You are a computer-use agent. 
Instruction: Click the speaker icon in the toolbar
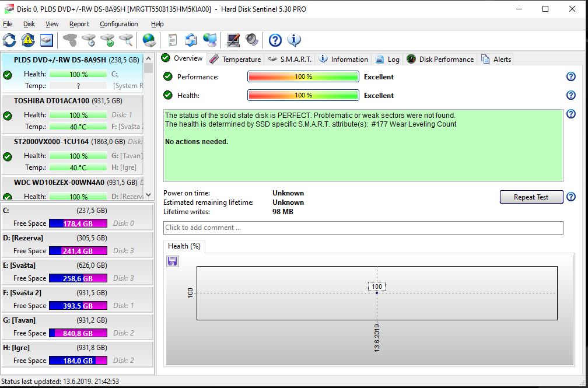pyautogui.click(x=252, y=40)
